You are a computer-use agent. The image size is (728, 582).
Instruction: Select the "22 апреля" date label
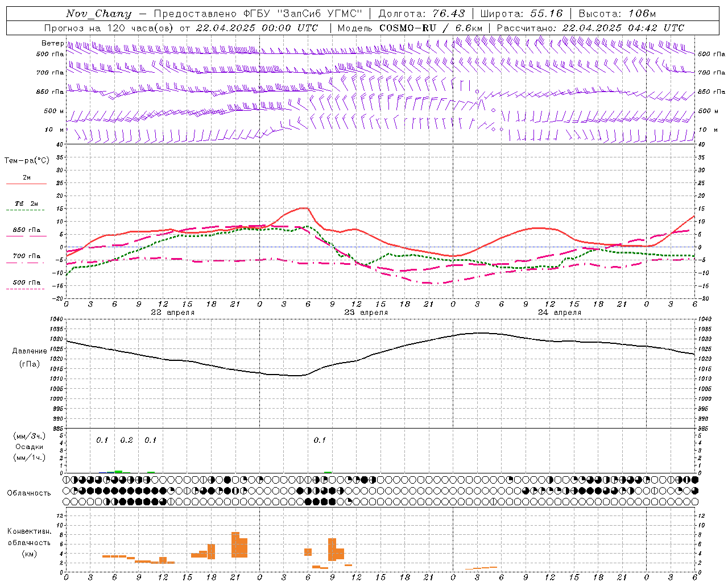[x=173, y=313]
